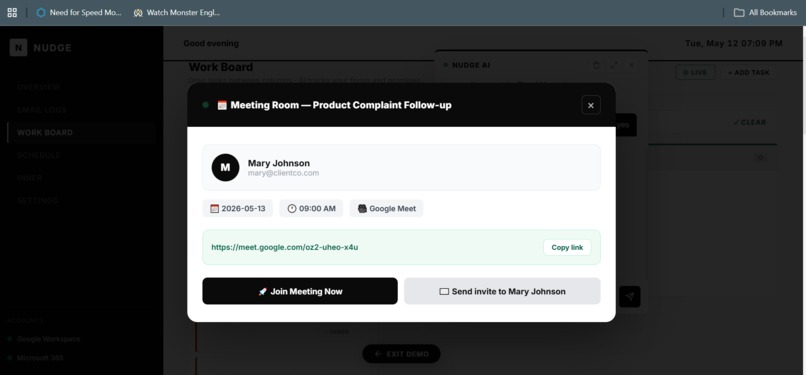This screenshot has height=375, width=806.
Task: Click the Good evening greeting
Action: (211, 44)
